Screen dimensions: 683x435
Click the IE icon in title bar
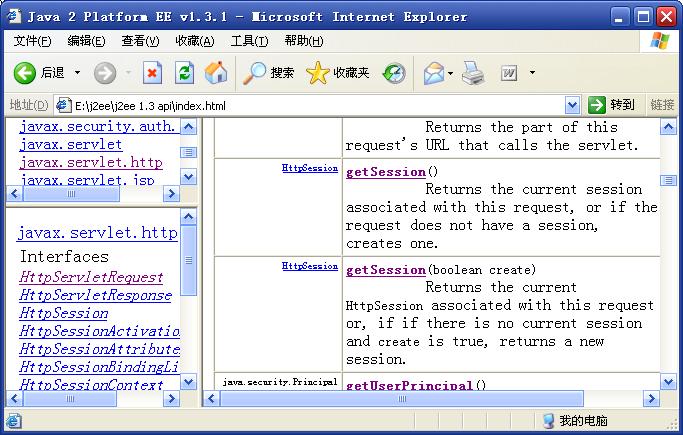(13, 16)
